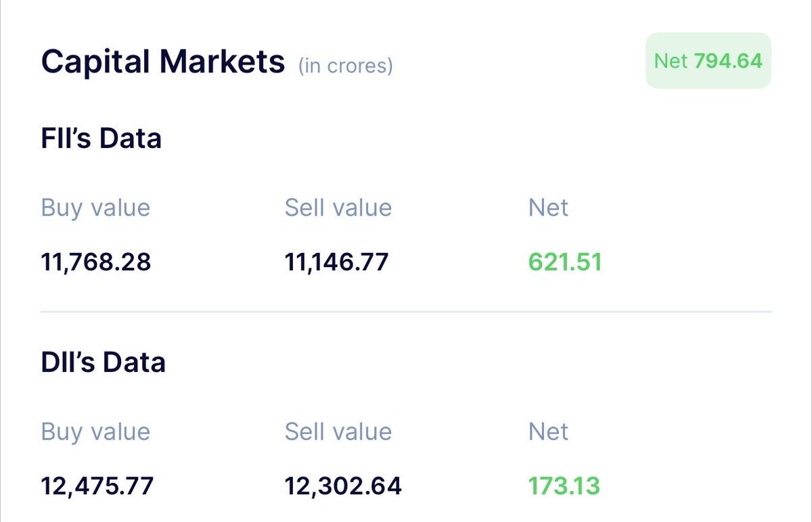Image resolution: width=812 pixels, height=522 pixels.
Task: Click the FII Buy value label
Action: (x=95, y=208)
